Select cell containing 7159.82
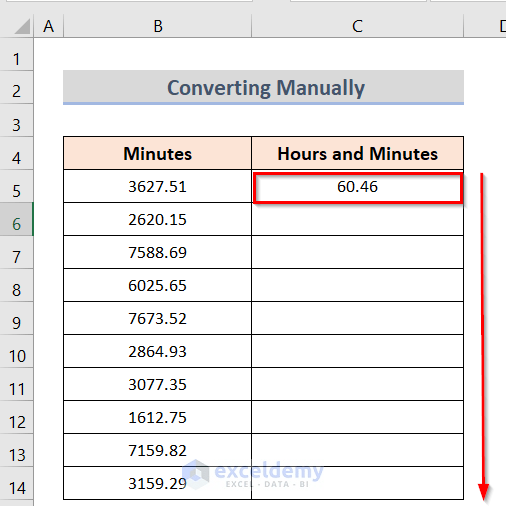The image size is (506, 506). pos(158,450)
